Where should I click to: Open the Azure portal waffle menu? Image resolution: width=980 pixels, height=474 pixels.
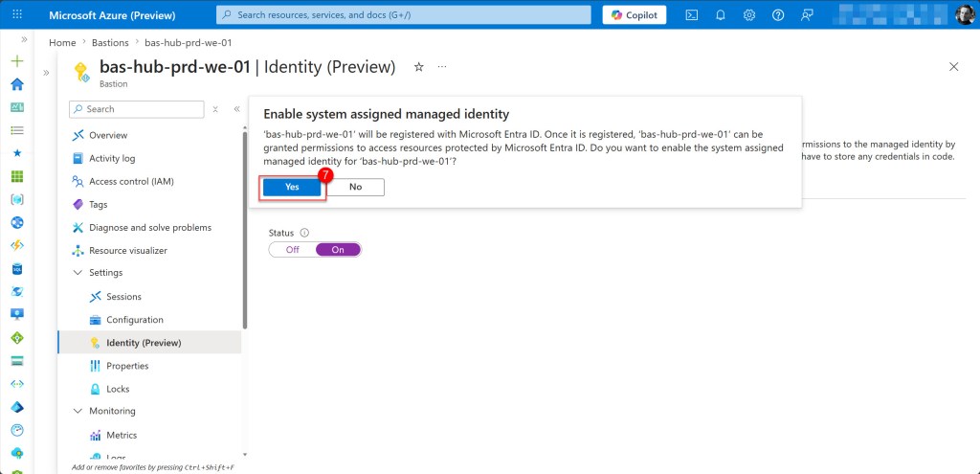click(16, 15)
